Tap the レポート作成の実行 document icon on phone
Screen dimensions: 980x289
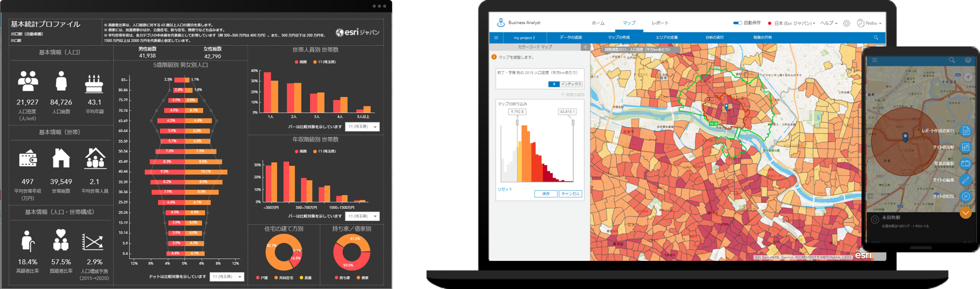click(966, 131)
